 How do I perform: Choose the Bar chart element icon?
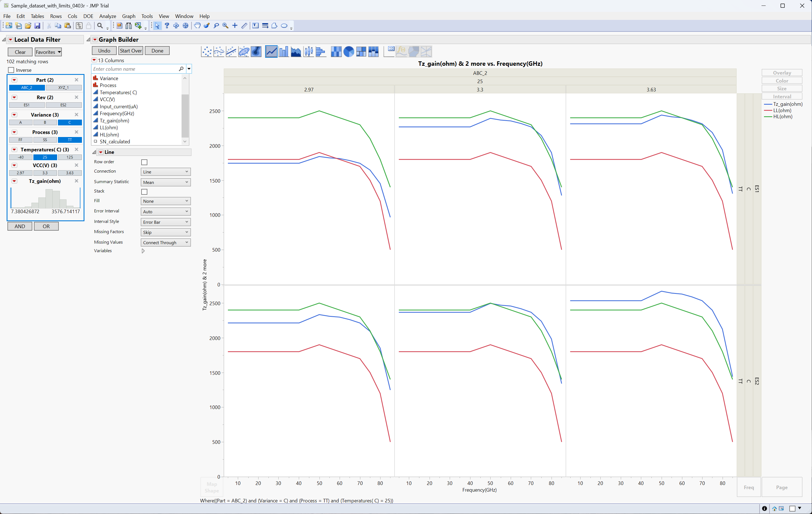[x=284, y=52]
